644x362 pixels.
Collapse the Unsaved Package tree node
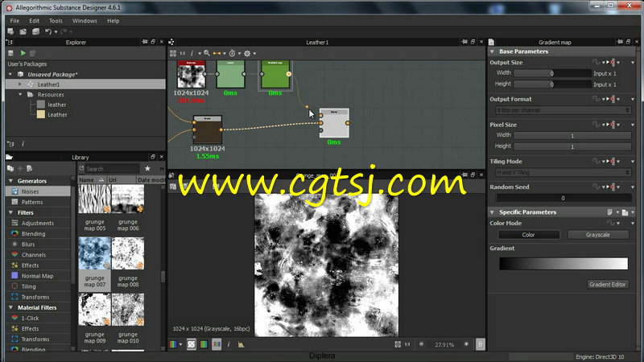[x=10, y=74]
